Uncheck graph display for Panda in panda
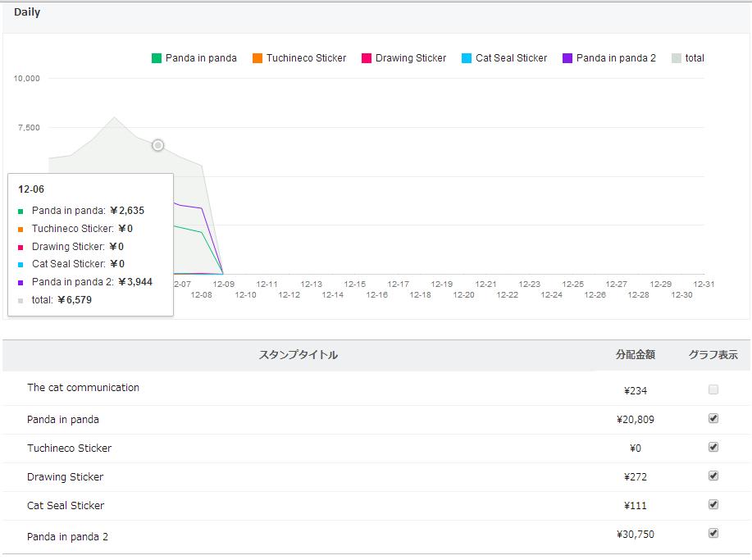The width and height of the screenshot is (752, 560). click(713, 418)
